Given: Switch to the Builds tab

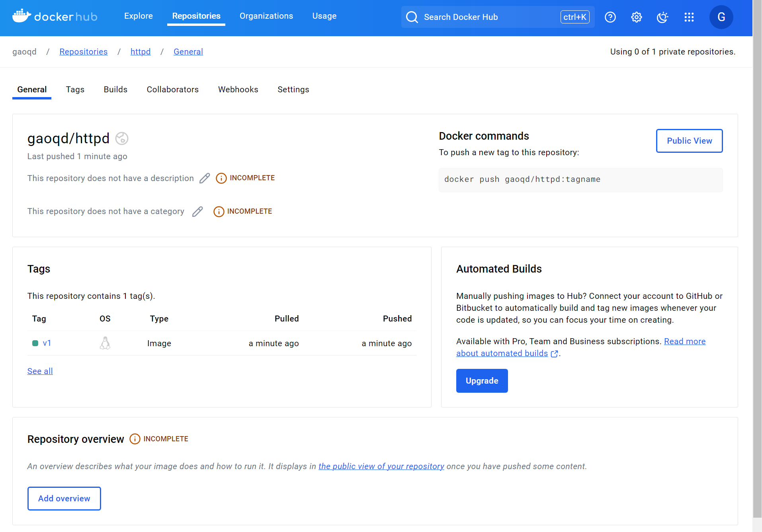Looking at the screenshot, I should pyautogui.click(x=115, y=90).
